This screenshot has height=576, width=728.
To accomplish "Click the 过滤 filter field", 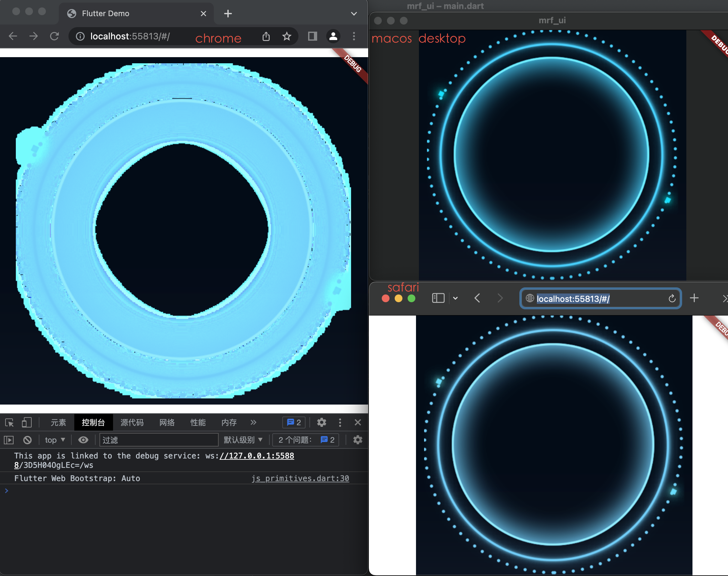I will [x=159, y=440].
